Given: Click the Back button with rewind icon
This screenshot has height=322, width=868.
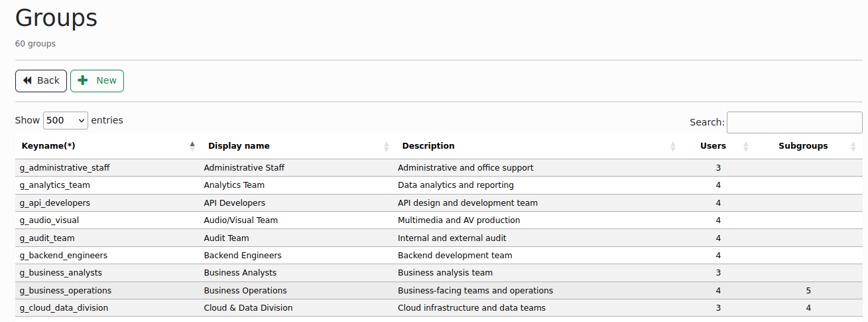Looking at the screenshot, I should [x=41, y=80].
